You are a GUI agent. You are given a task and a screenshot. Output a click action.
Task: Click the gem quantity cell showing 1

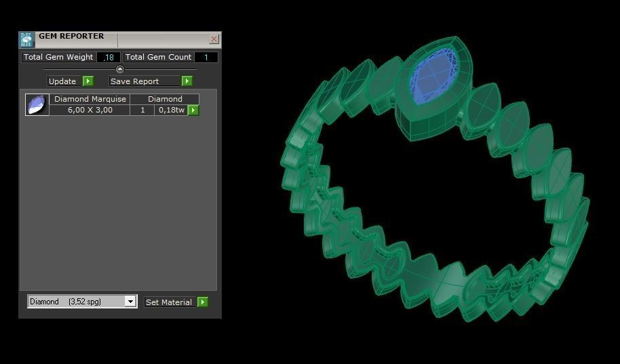click(x=142, y=110)
